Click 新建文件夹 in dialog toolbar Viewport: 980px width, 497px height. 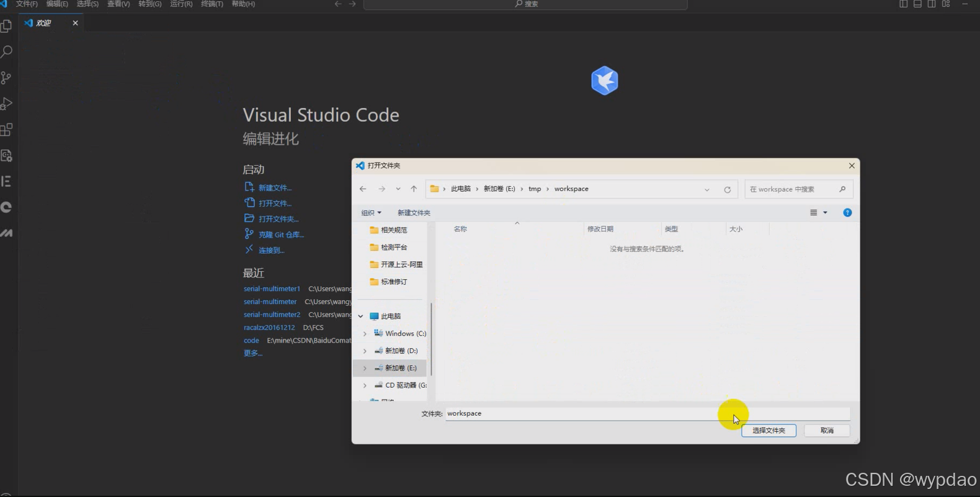(414, 213)
